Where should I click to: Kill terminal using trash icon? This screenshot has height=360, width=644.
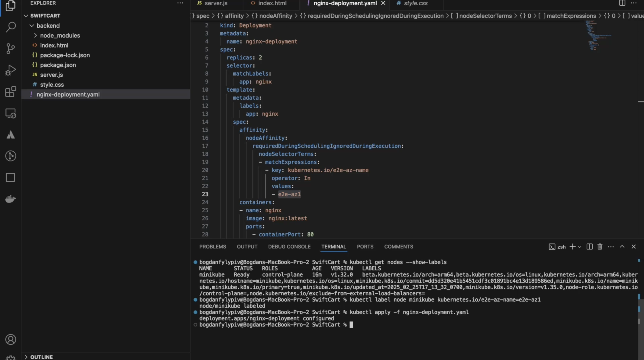point(600,247)
